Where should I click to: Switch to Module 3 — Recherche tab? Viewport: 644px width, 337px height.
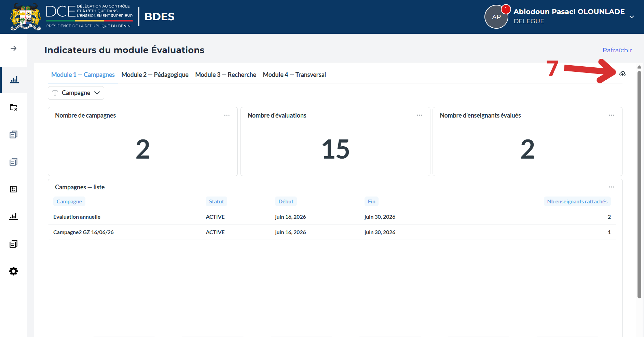click(x=225, y=75)
